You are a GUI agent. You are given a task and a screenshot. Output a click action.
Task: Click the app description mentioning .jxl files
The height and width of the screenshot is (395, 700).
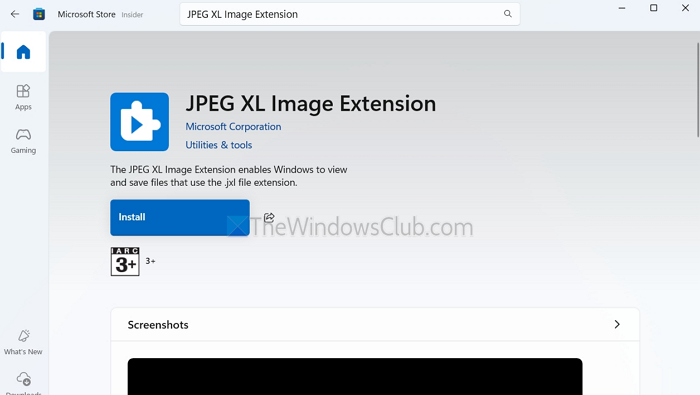click(x=229, y=176)
